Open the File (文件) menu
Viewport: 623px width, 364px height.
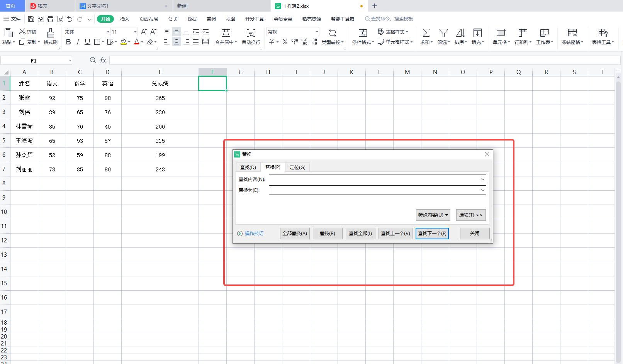[12, 19]
